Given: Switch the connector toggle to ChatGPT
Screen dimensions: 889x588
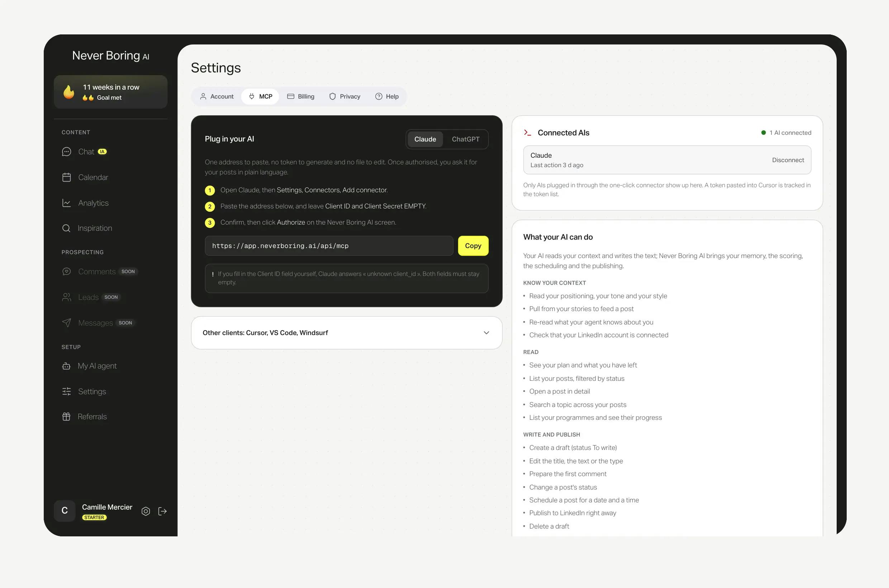Looking at the screenshot, I should [465, 139].
